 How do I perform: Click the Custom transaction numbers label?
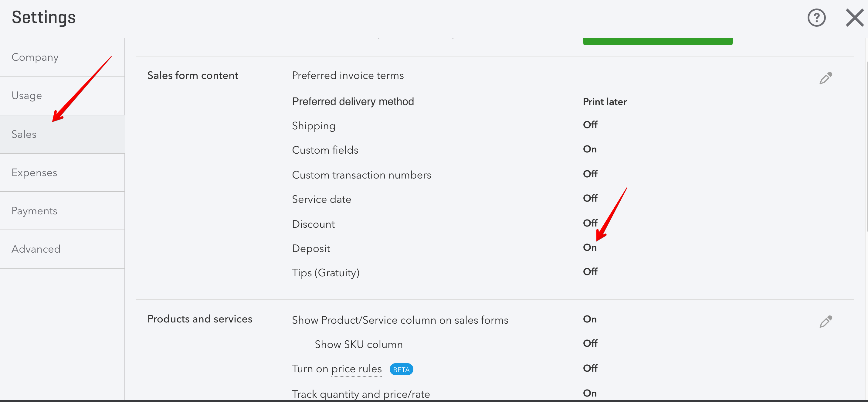[361, 175]
